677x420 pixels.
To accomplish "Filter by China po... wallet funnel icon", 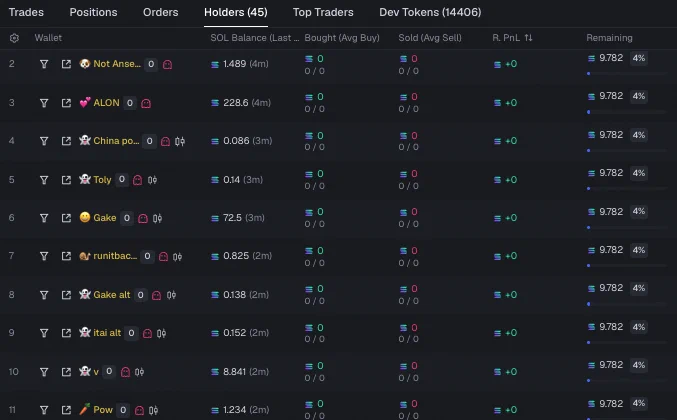I will [x=44, y=141].
